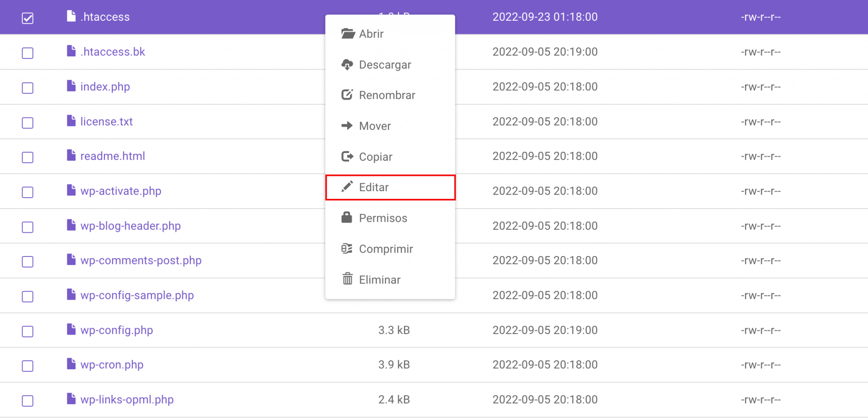This screenshot has width=868, height=418.
Task: Click the folder icon next to Abrir
Action: [x=348, y=34]
